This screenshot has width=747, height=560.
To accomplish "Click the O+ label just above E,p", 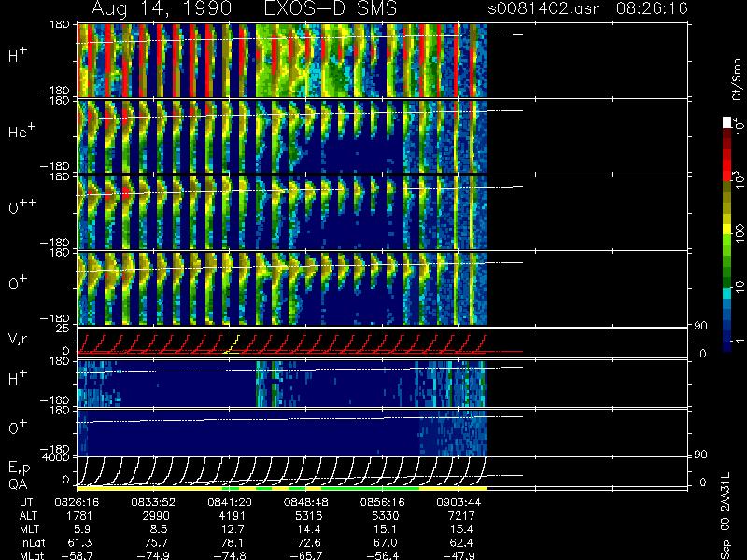I will click(x=18, y=427).
